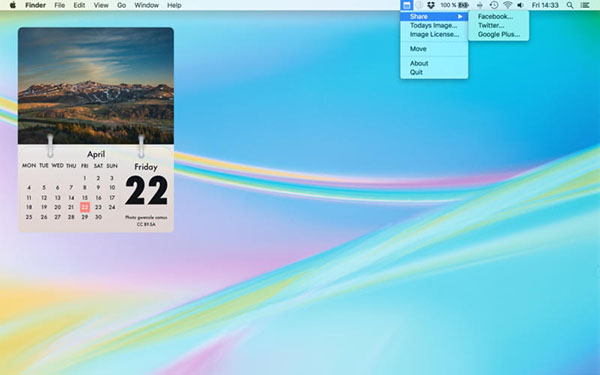Click the volume speaker icon

(520, 5)
